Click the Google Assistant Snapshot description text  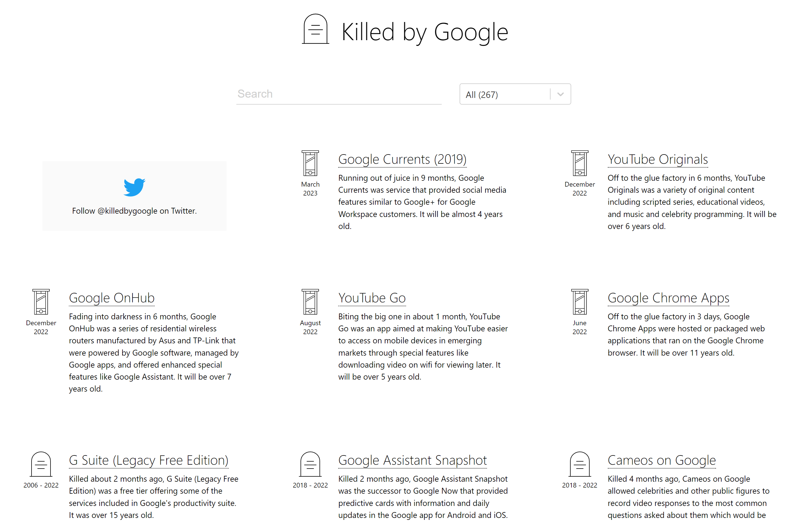(x=423, y=497)
